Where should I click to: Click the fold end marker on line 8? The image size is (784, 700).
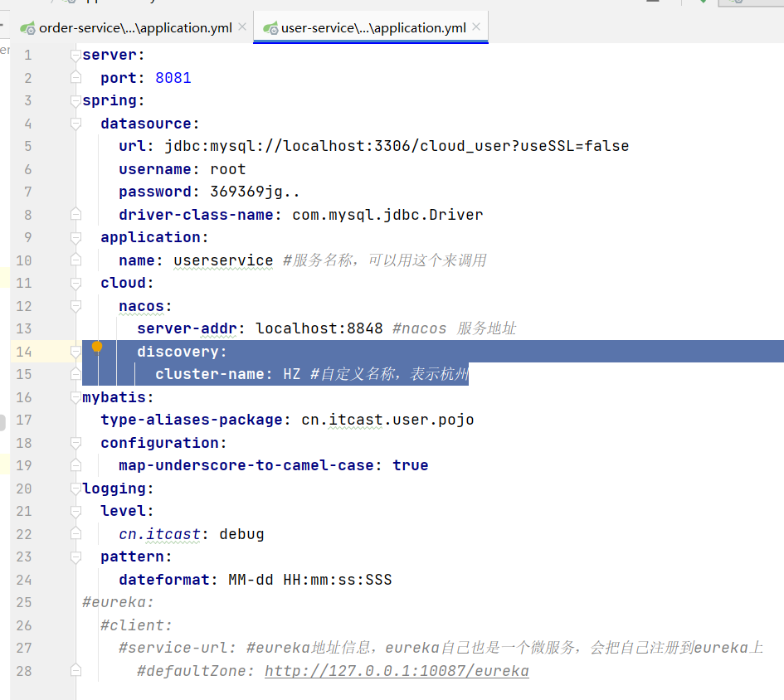click(x=75, y=215)
